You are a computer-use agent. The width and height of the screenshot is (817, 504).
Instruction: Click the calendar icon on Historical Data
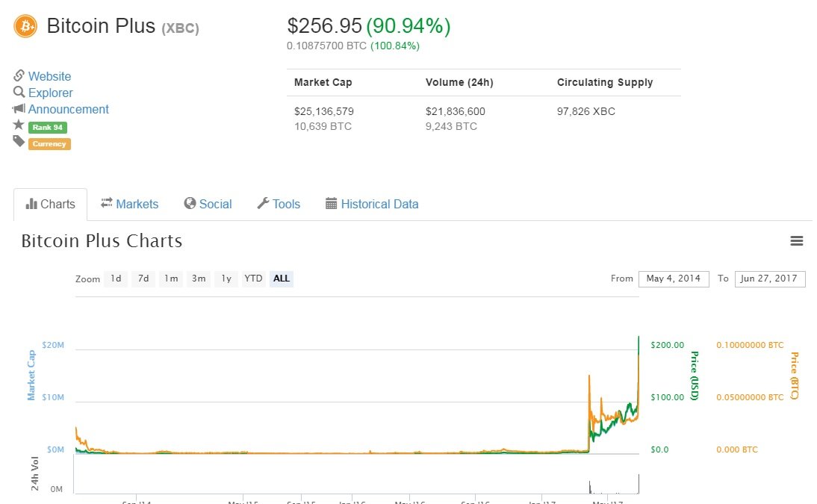(x=332, y=203)
